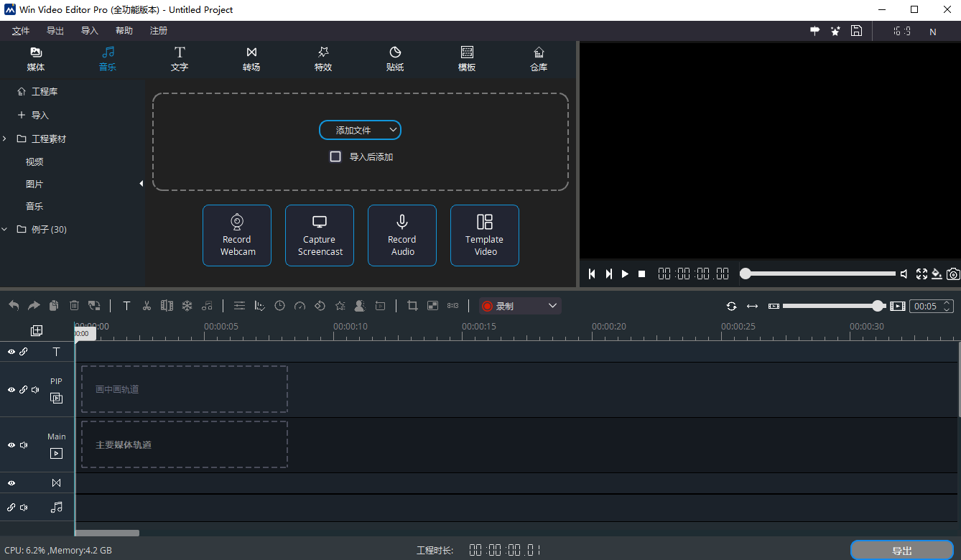Open the 特效 (Effects) panel
The height and width of the screenshot is (560, 961).
[322, 59]
